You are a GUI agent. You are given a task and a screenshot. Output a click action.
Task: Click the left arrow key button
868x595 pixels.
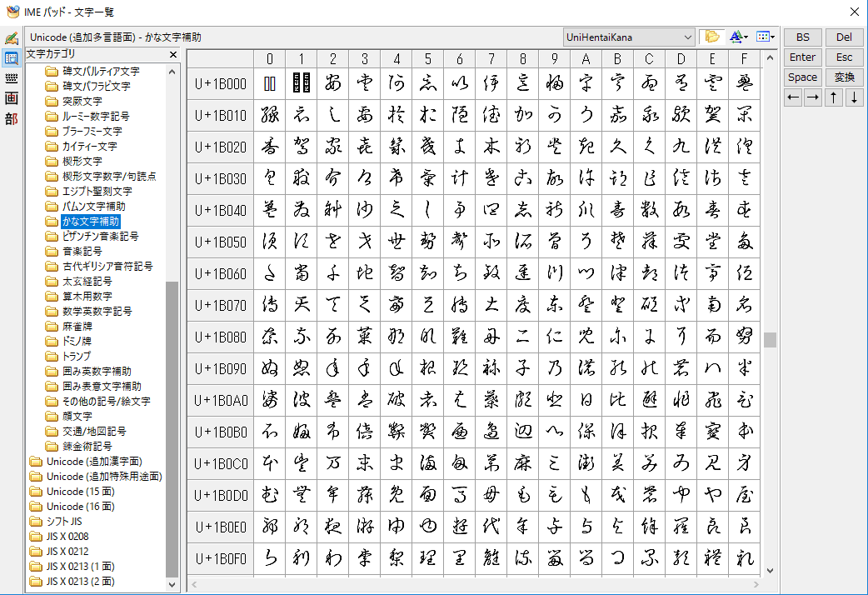(793, 97)
